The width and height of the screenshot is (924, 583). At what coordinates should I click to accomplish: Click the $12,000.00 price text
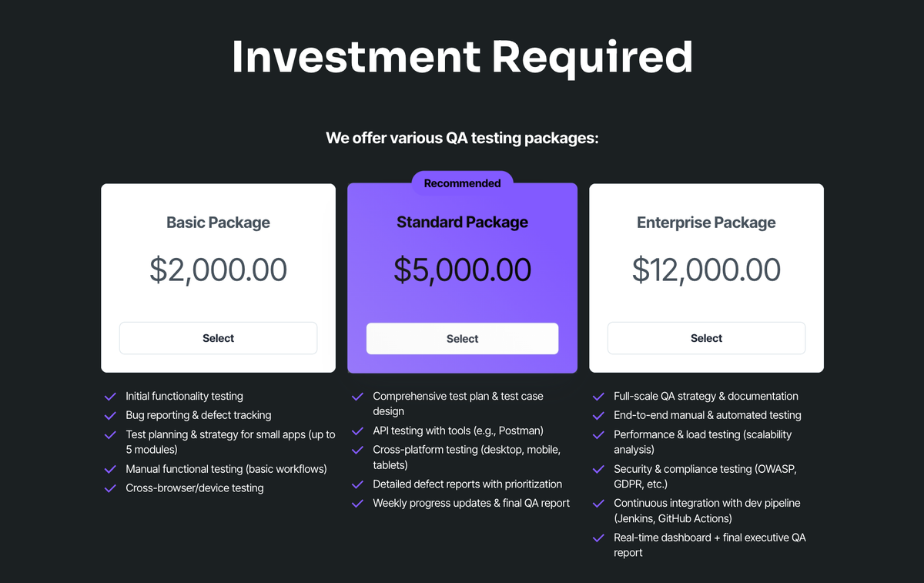[x=706, y=270]
